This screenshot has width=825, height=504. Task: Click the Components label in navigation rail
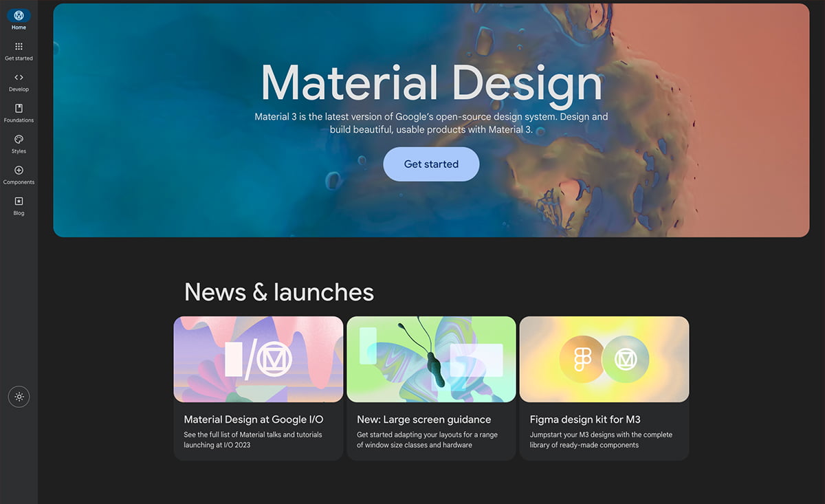pos(19,182)
